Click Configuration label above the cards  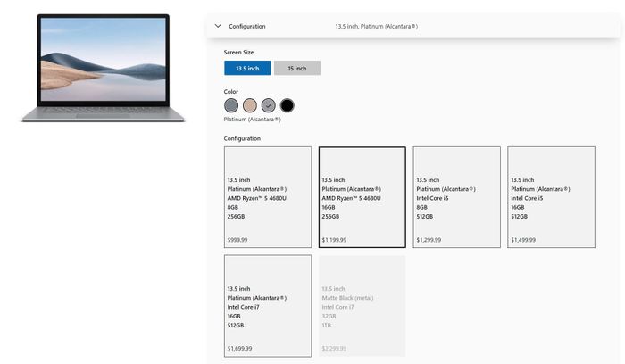(242, 138)
